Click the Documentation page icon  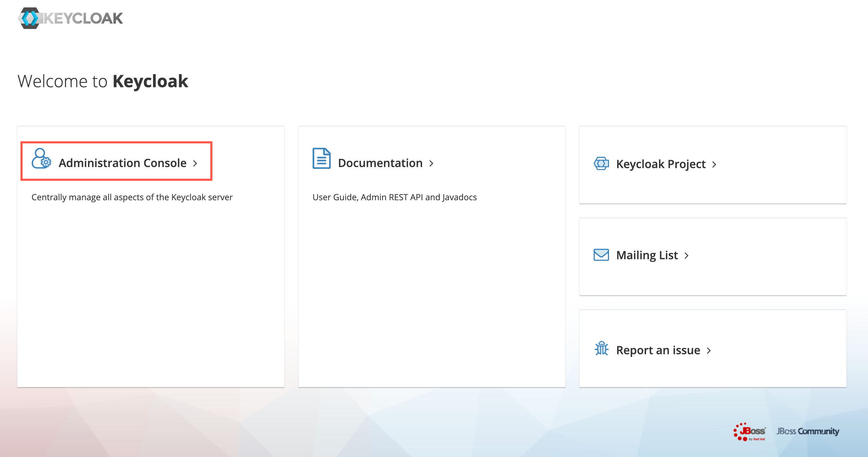click(x=321, y=159)
